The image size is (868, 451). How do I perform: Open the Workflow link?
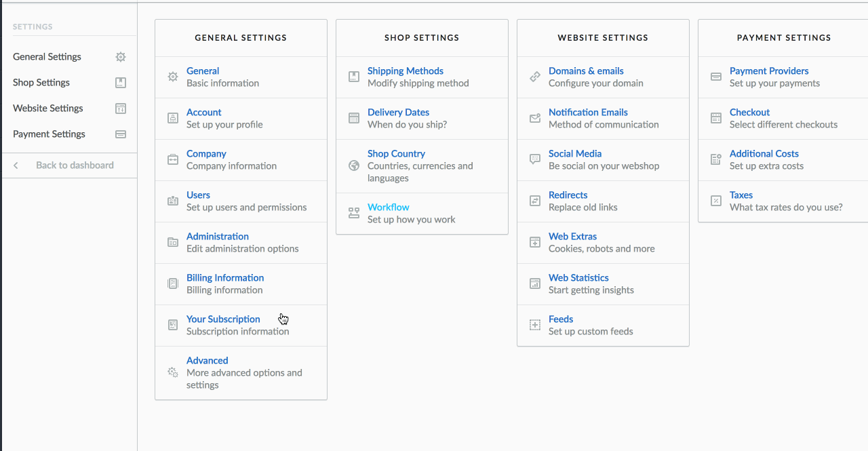(x=389, y=208)
